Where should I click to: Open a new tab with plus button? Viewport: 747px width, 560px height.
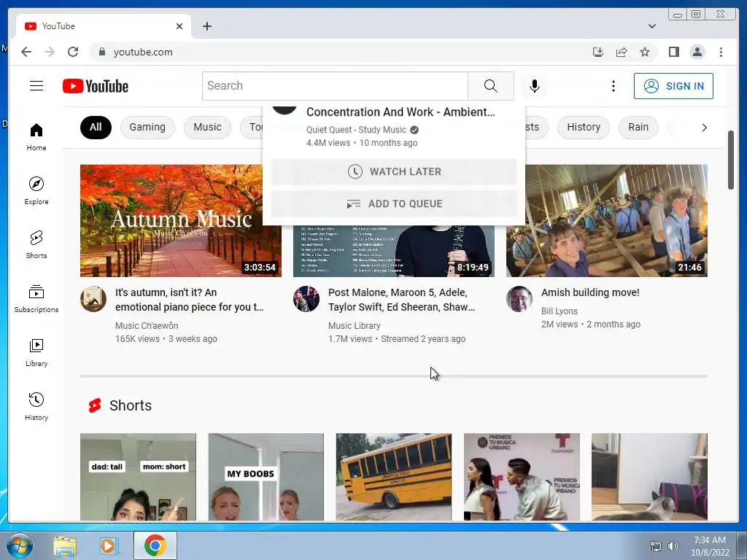(206, 26)
